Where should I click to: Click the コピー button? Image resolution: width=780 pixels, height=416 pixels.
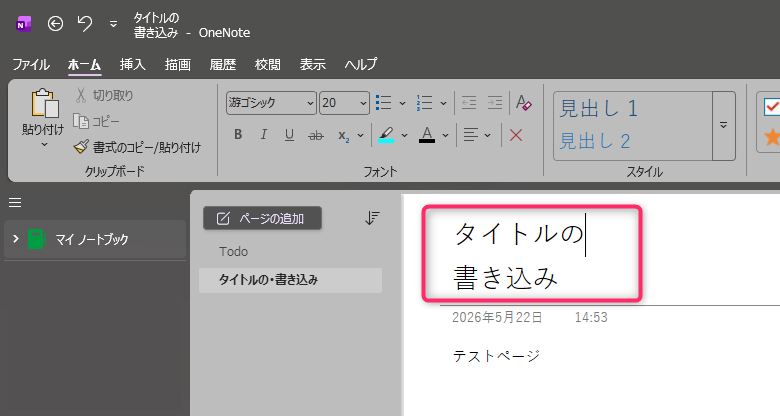[x=97, y=121]
